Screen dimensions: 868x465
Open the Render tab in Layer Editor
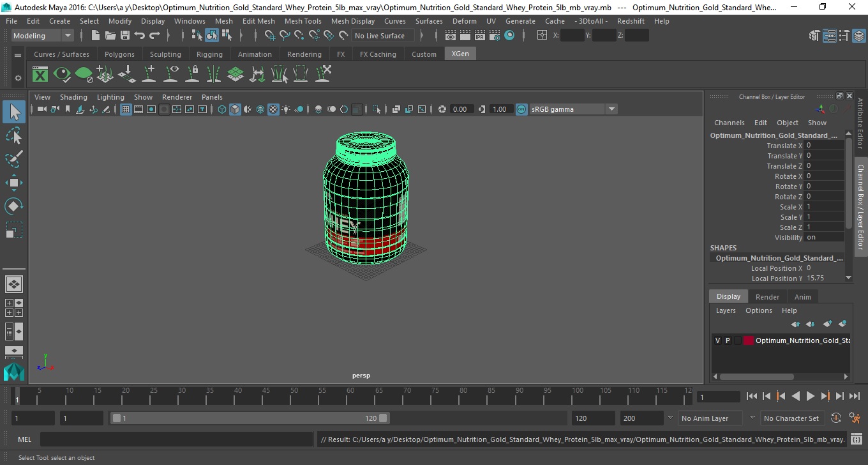point(767,297)
